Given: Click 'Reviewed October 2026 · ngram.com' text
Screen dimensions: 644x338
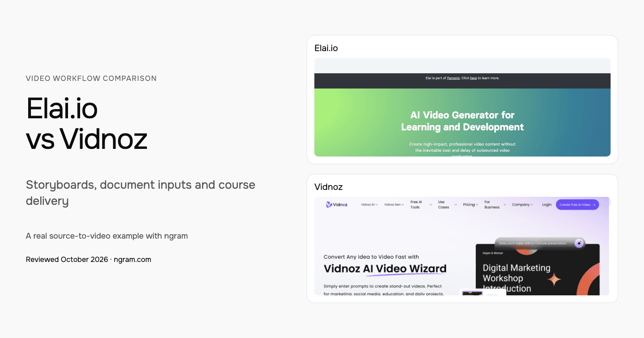Looking at the screenshot, I should (89, 260).
